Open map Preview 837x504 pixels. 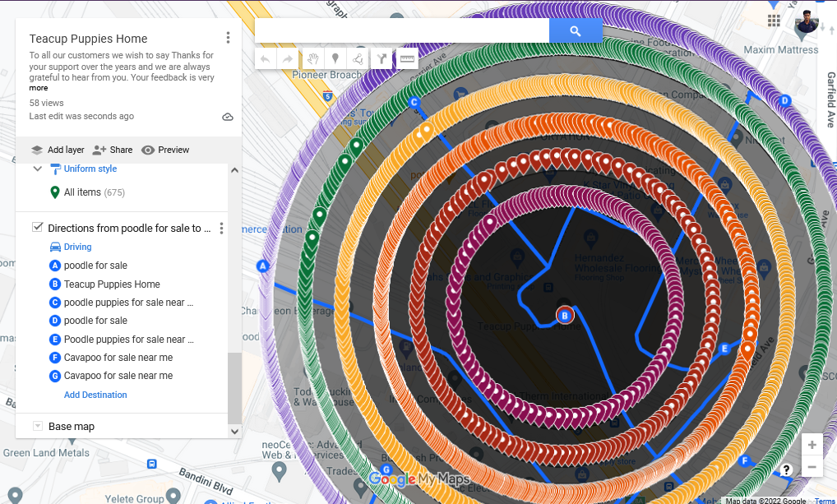165,150
